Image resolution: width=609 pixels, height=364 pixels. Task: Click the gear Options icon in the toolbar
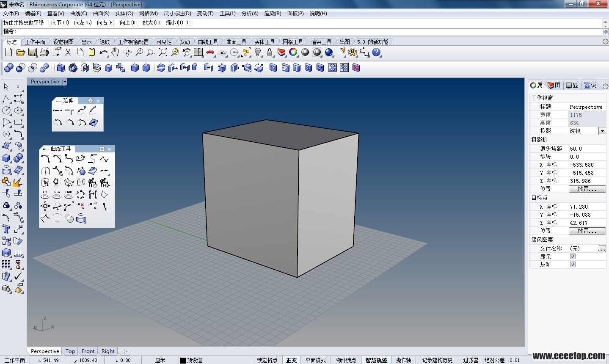353,52
